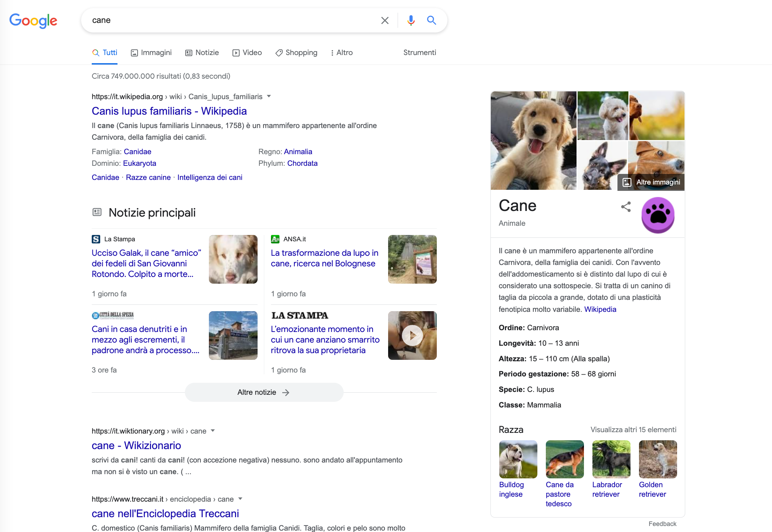Open article L'emozionante momento cane anziano
This screenshot has height=532, width=772.
pos(325,340)
